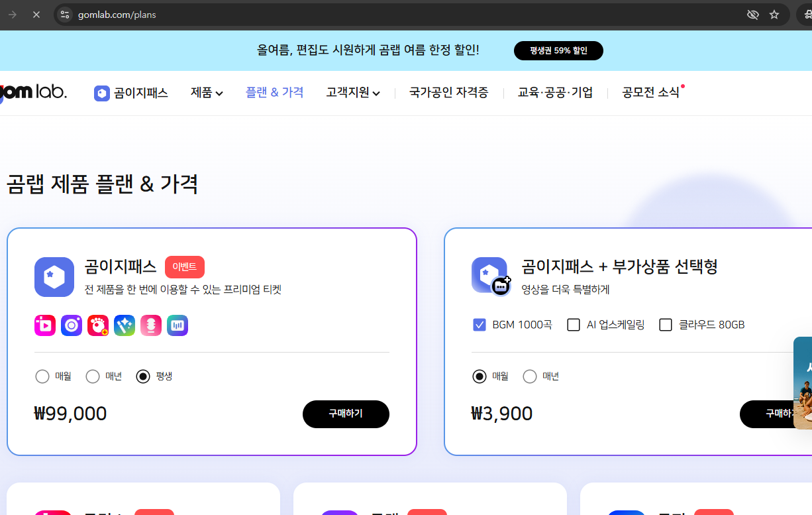Open the 국가공인 자격증 menu item
The width and height of the screenshot is (812, 515).
tap(448, 93)
